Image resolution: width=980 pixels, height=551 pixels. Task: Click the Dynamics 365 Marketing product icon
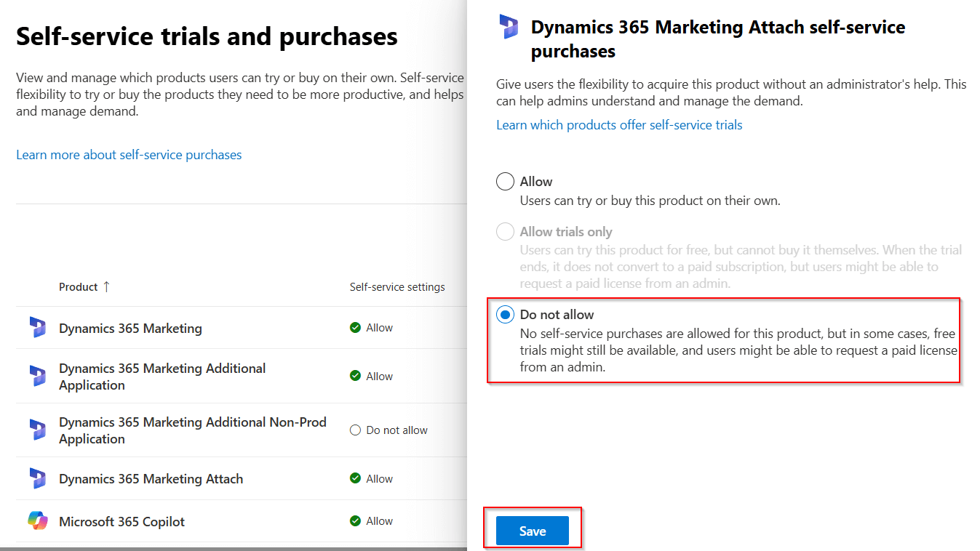click(x=37, y=328)
